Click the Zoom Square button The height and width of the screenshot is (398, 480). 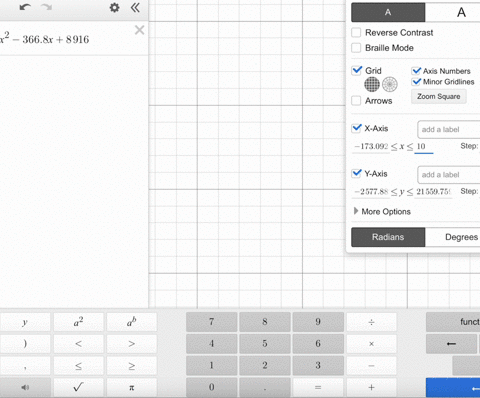(439, 96)
